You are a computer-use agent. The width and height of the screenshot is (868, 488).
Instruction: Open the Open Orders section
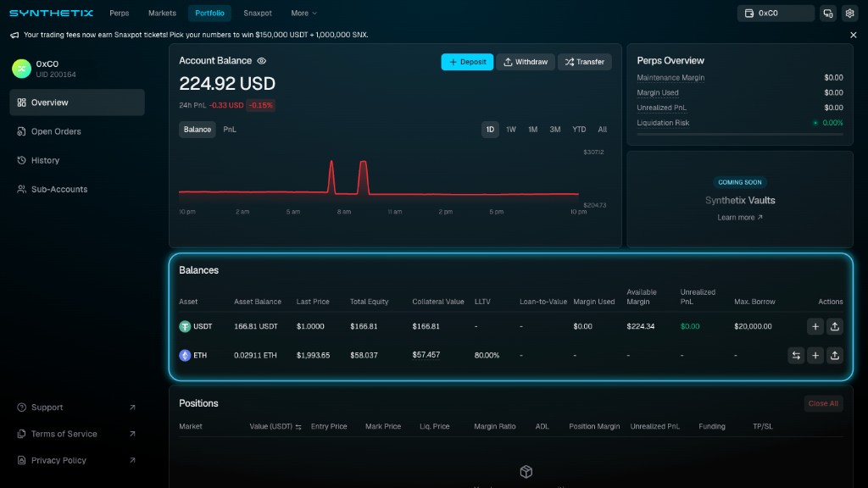click(77, 131)
